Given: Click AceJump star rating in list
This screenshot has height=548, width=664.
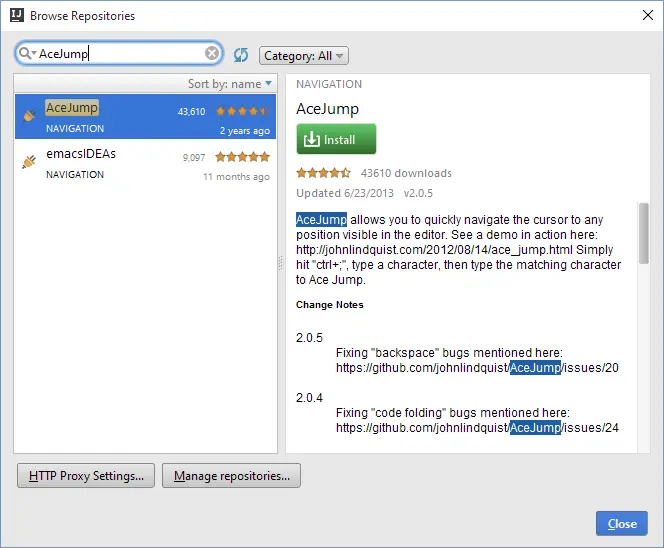Looking at the screenshot, I should [243, 111].
